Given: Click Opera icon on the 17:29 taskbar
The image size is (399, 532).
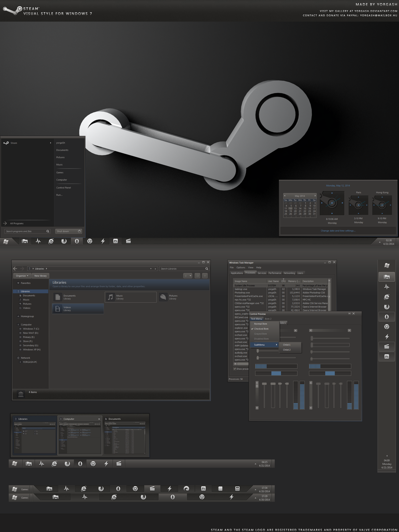Looking at the screenshot, I should tap(173, 497).
